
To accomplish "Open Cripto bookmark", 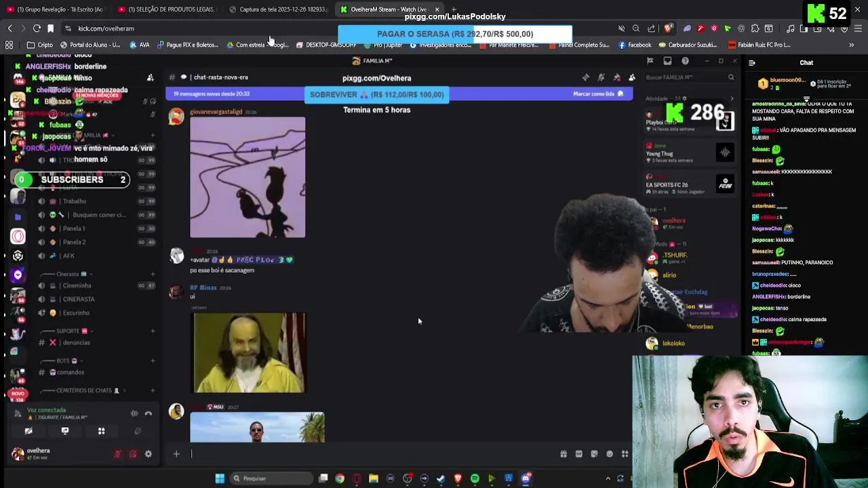I will 40,45.
